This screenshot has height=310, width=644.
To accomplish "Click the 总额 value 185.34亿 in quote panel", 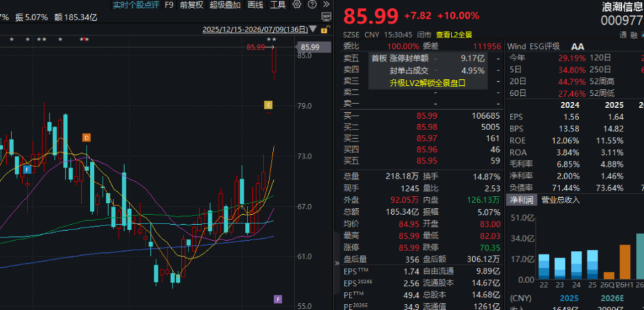I will click(402, 212).
